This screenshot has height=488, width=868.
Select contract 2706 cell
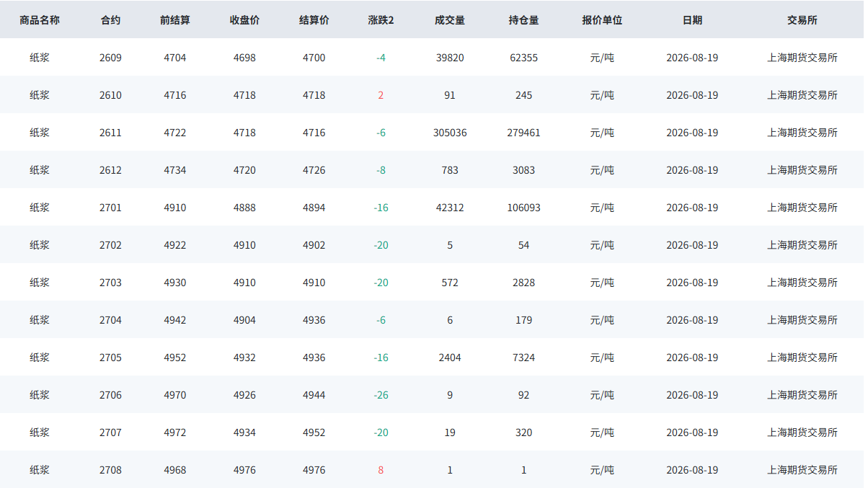[110, 395]
